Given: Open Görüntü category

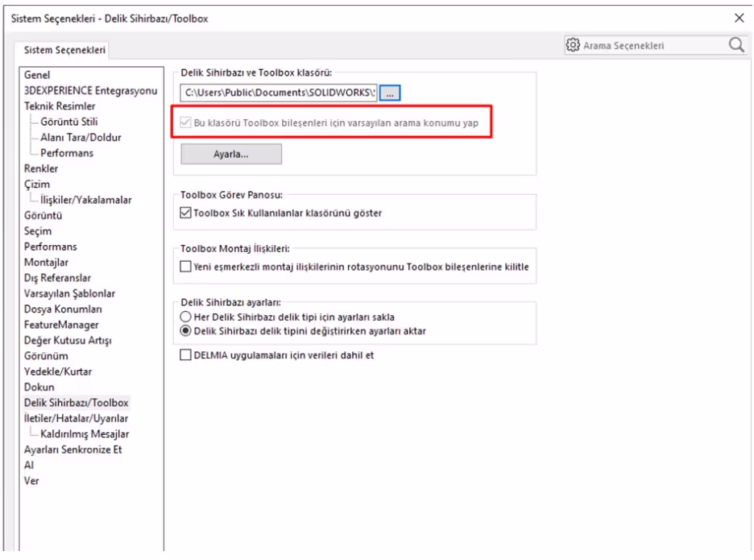Looking at the screenshot, I should (x=43, y=215).
